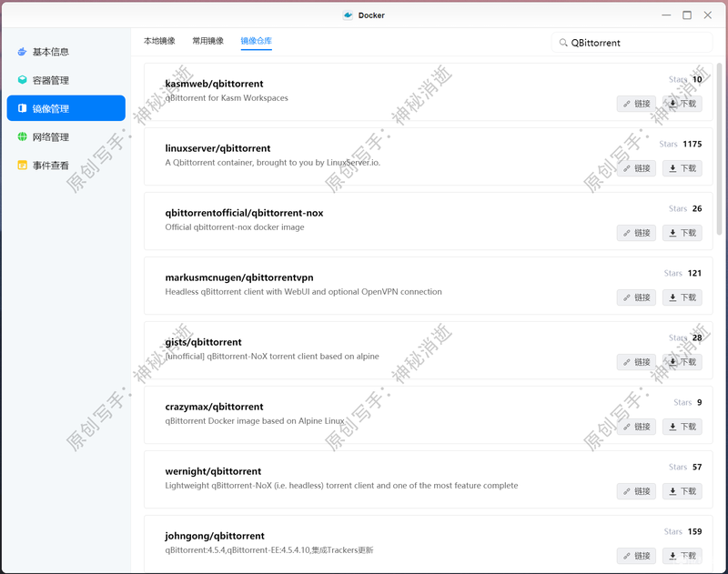Click the "Stars 1175" count

pyautogui.click(x=680, y=144)
